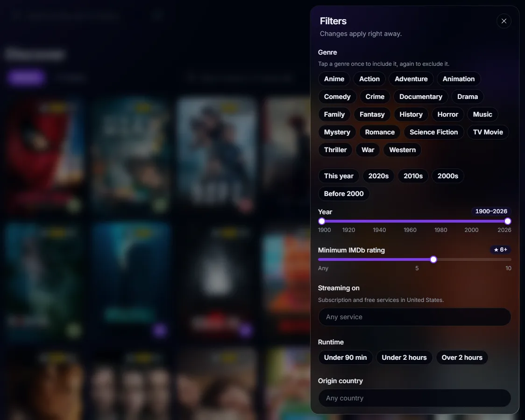Include the Fantasy genre
The width and height of the screenshot is (525, 420).
372,114
